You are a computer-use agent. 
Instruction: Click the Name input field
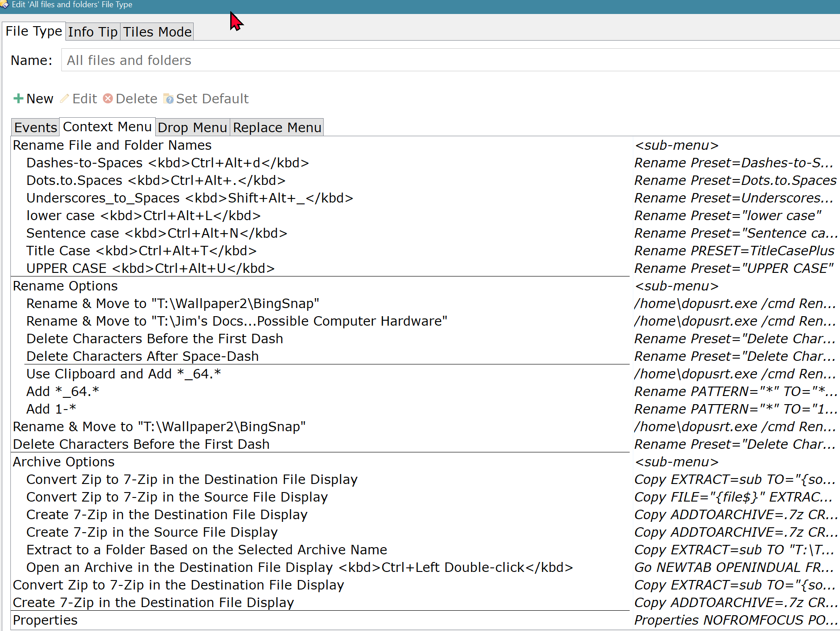(450, 60)
